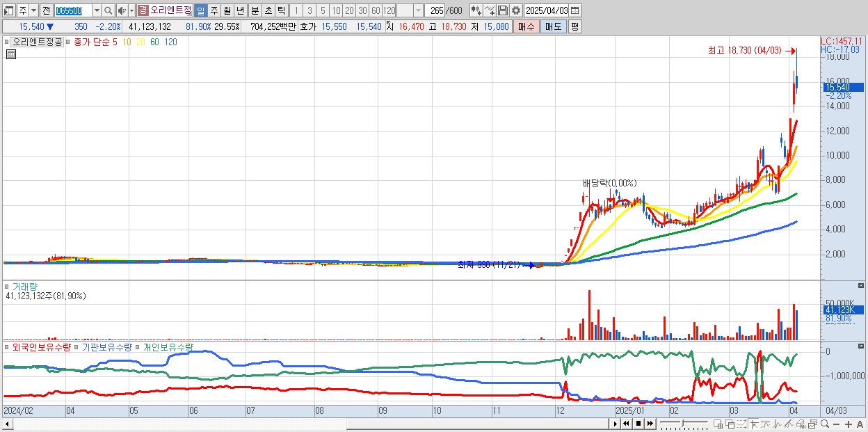The image size is (868, 432).
Task: Click the 개인보유수량 legend label
Action: (x=168, y=346)
